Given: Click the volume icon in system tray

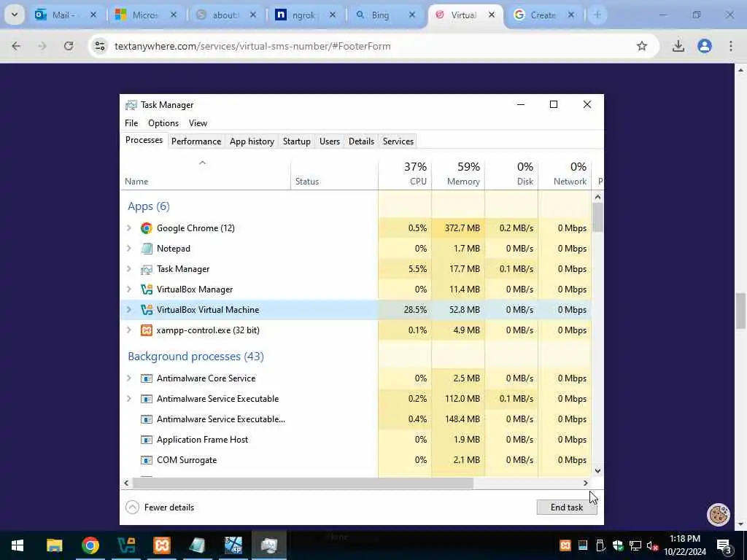Looking at the screenshot, I should pos(652,545).
